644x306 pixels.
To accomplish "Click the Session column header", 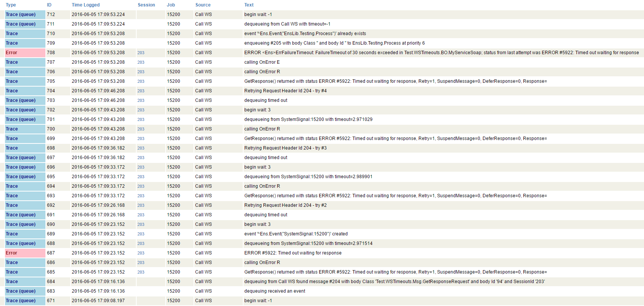I will (146, 5).
